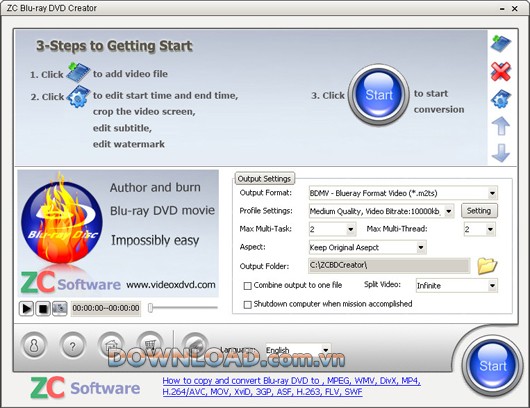This screenshot has width=530, height=408.
Task: Enable Combine output to one file checkbox
Action: [x=247, y=286]
